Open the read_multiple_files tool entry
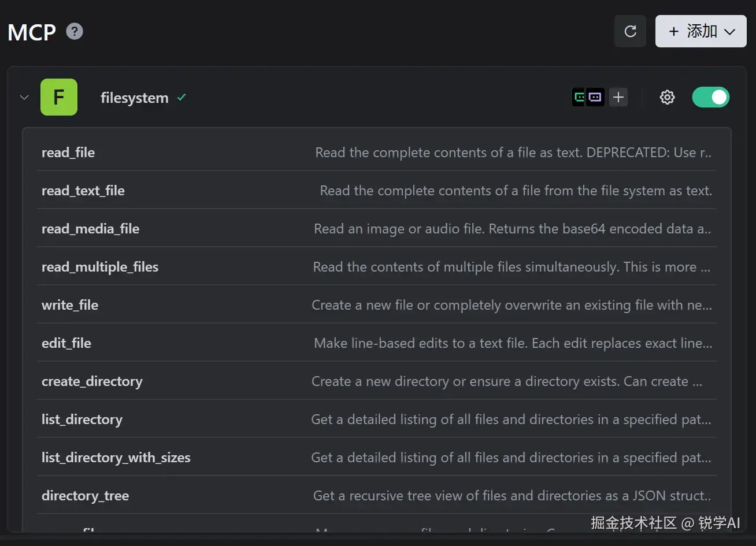 pyautogui.click(x=100, y=267)
